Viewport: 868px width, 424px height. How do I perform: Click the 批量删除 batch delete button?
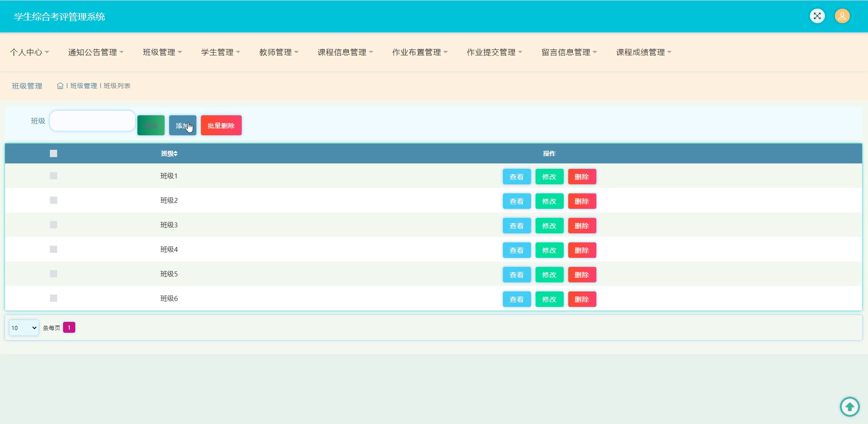[221, 125]
